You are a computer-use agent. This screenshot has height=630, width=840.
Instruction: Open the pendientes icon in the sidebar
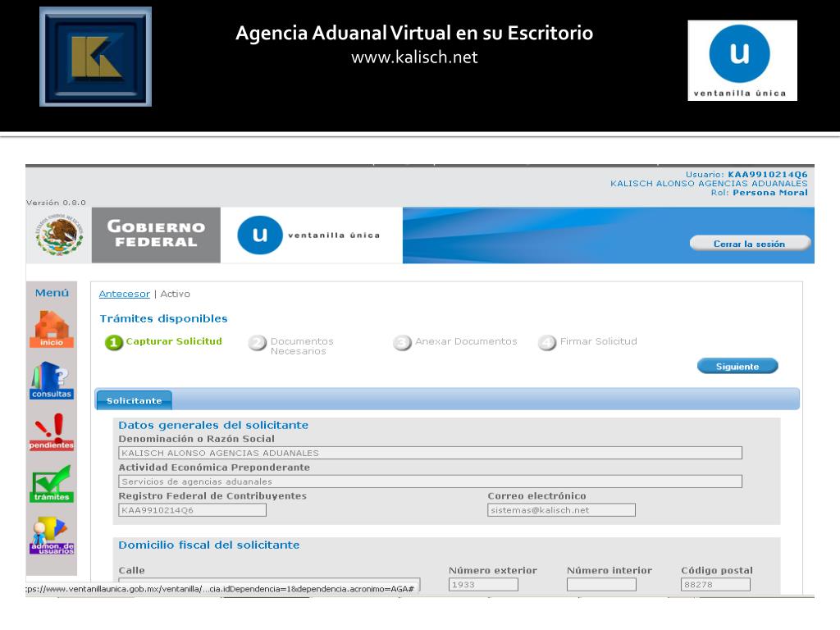click(52, 431)
